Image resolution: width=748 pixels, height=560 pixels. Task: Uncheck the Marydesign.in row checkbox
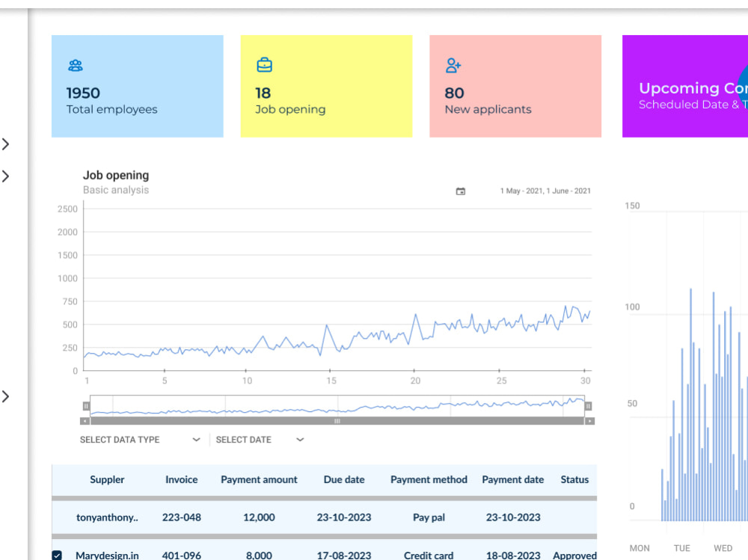tap(57, 556)
